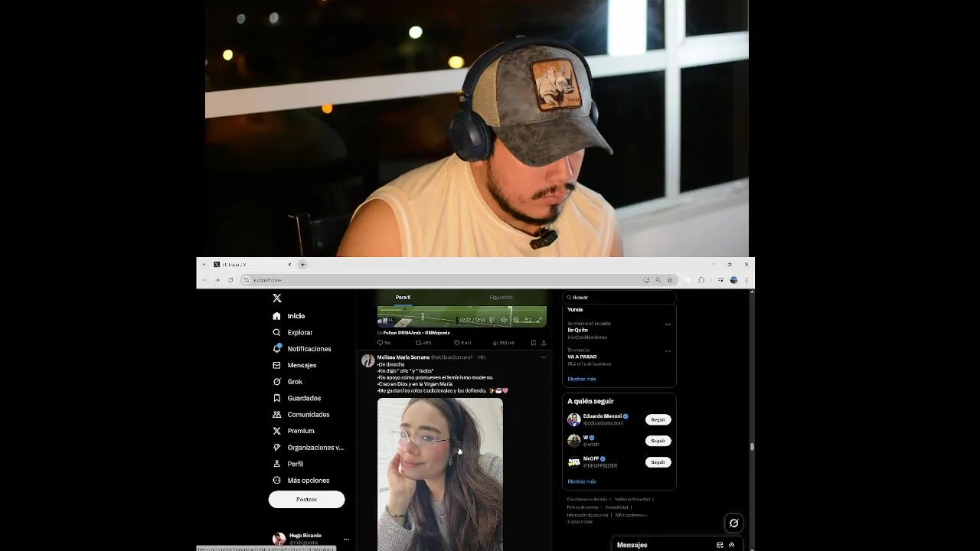Click Hugo Ricardo's profile avatar
The height and width of the screenshot is (551, 980).
point(279,539)
